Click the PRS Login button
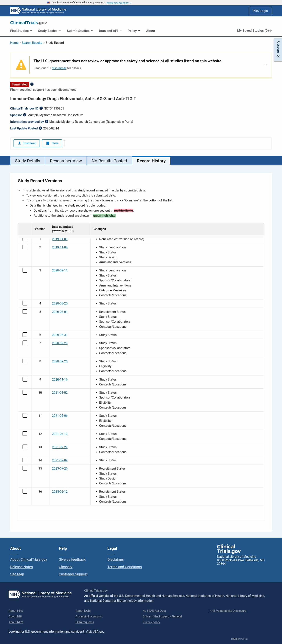 (260, 11)
